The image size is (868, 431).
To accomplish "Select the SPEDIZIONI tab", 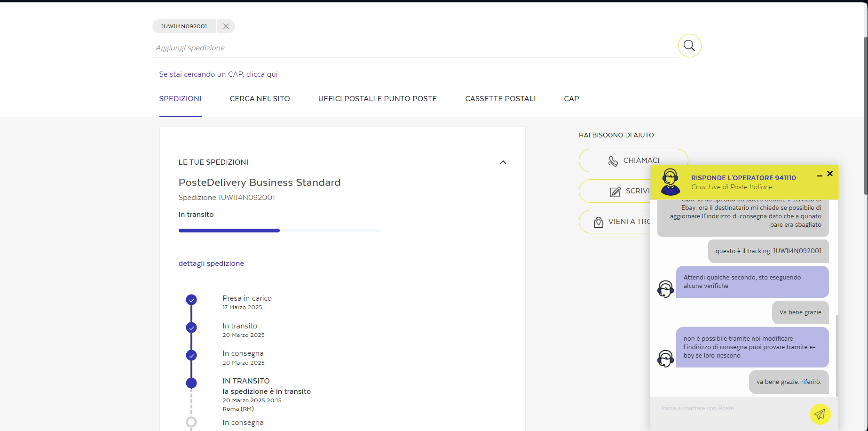I will (180, 99).
